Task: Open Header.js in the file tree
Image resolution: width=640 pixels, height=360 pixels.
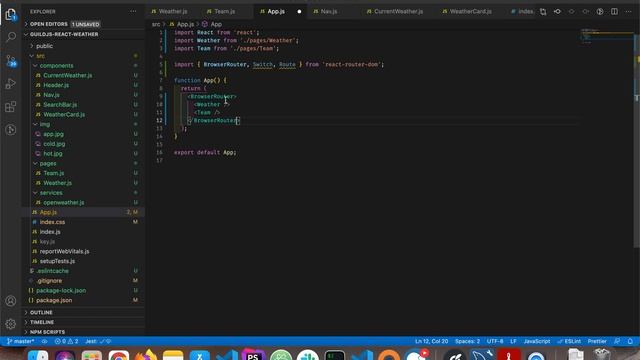Action: (83, 85)
